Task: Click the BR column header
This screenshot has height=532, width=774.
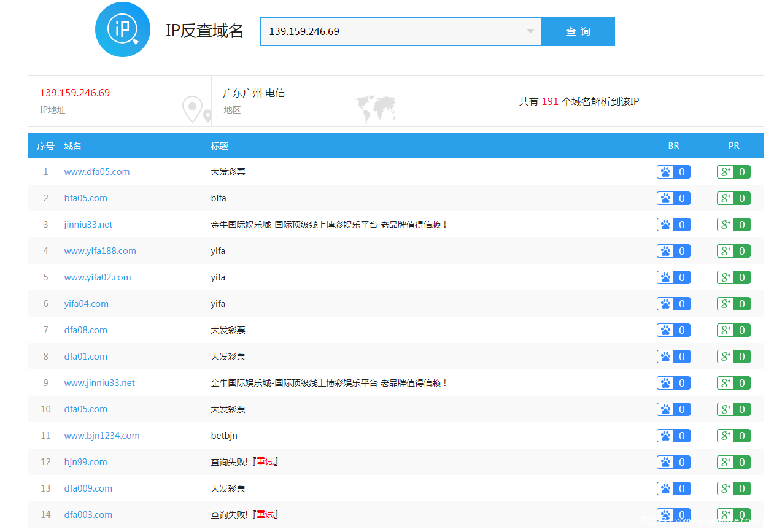Action: [x=674, y=146]
